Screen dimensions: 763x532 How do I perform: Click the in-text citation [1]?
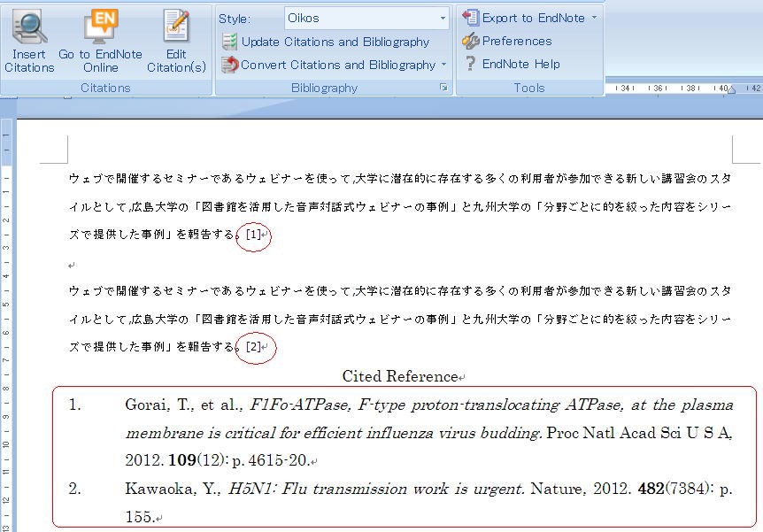(x=253, y=235)
